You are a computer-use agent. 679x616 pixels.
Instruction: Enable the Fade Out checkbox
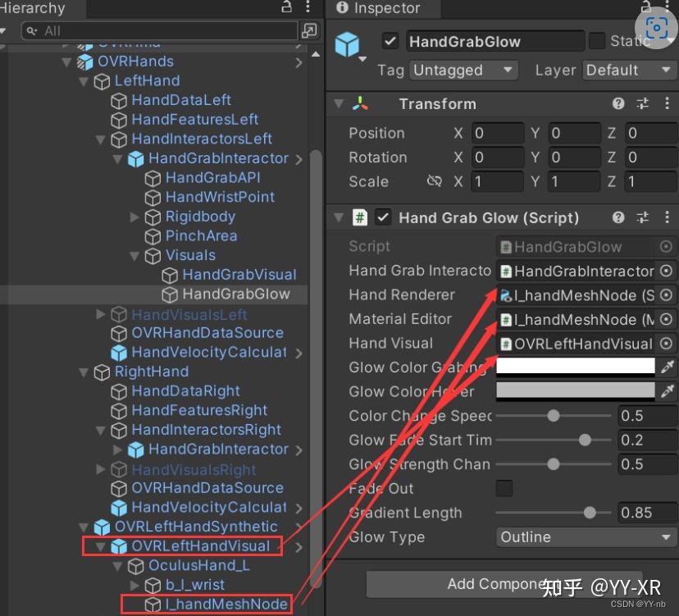point(504,488)
